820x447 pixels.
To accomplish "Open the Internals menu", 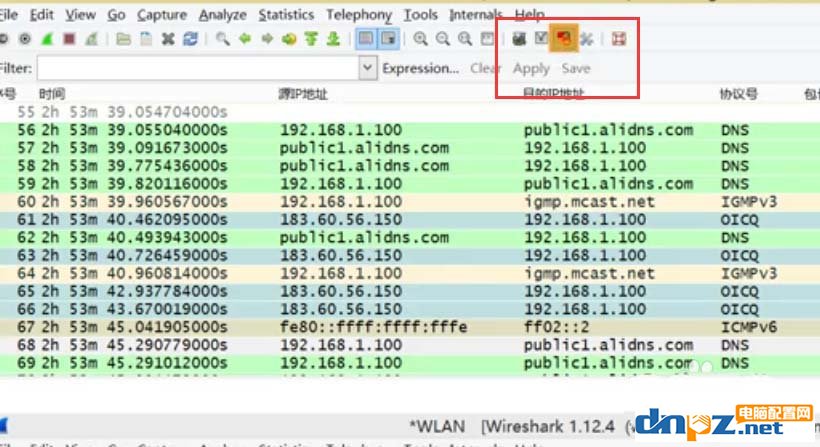I will [x=476, y=15].
